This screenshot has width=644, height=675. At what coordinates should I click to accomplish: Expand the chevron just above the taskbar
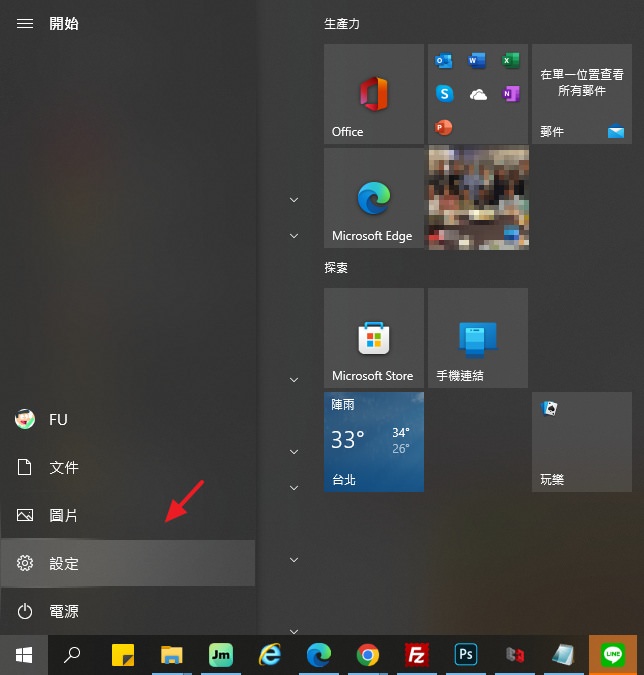tap(294, 631)
